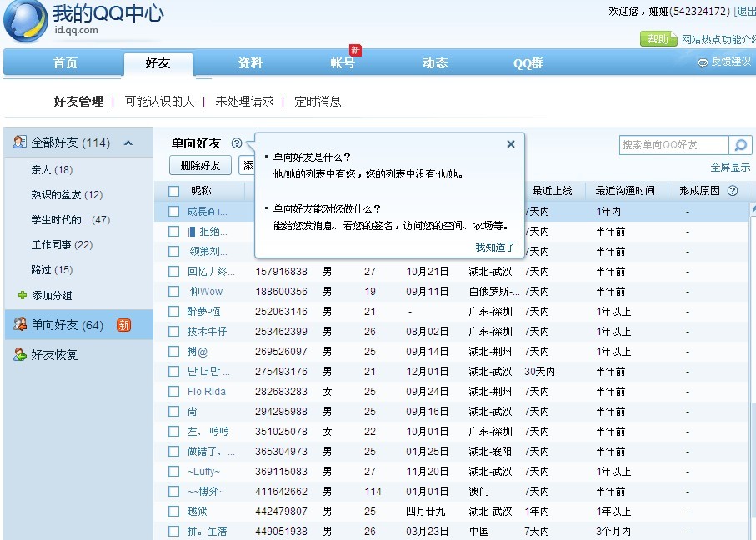The height and width of the screenshot is (540, 756).
Task: Click the orange 新 badge beside 单向好友
Action: click(x=124, y=325)
